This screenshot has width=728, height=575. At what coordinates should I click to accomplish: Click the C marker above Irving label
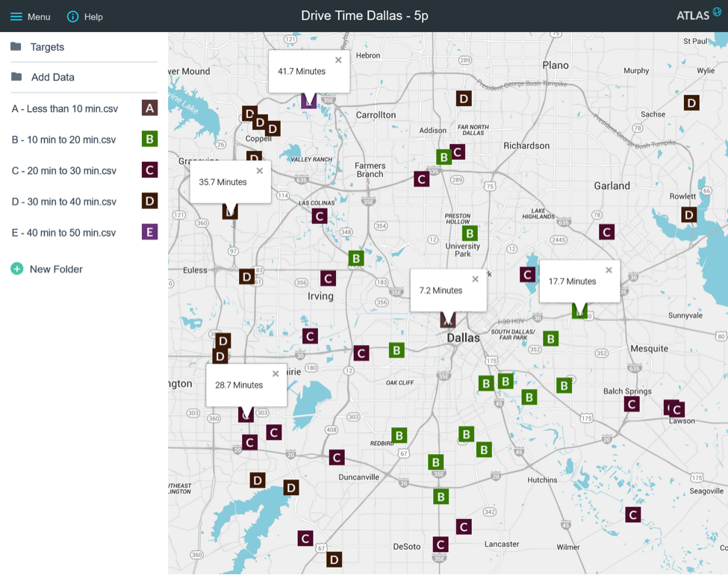pos(329,279)
